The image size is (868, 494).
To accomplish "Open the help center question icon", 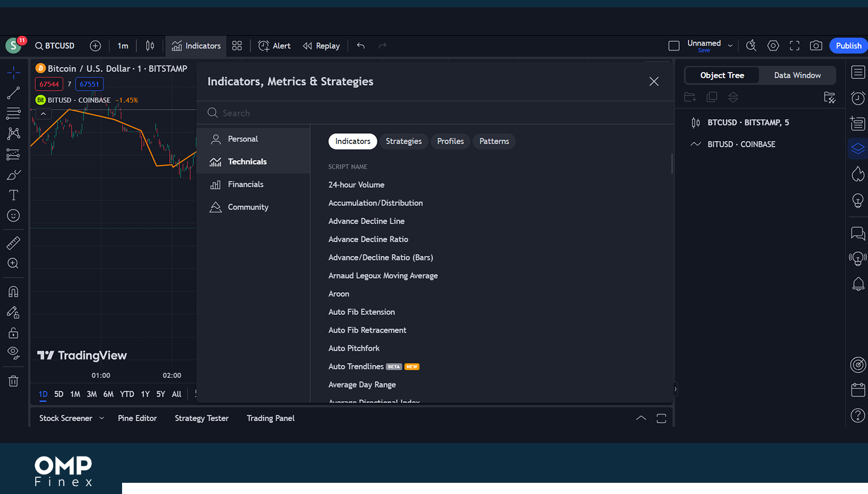I will pyautogui.click(x=858, y=416).
